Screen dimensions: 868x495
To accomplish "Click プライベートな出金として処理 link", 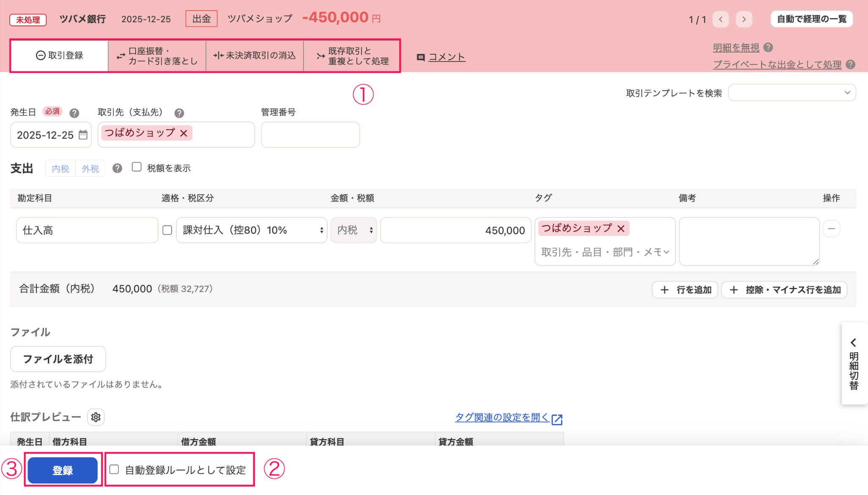I will point(777,64).
